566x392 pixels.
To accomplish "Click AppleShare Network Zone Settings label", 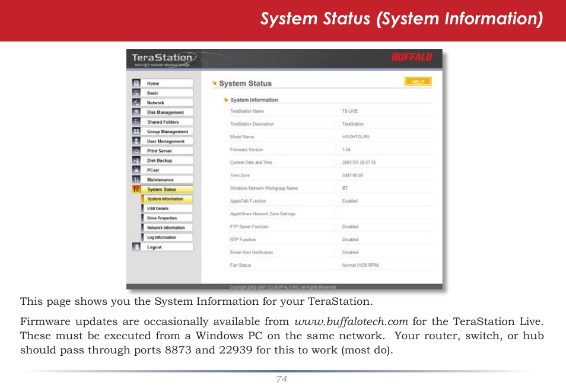I will point(262,213).
